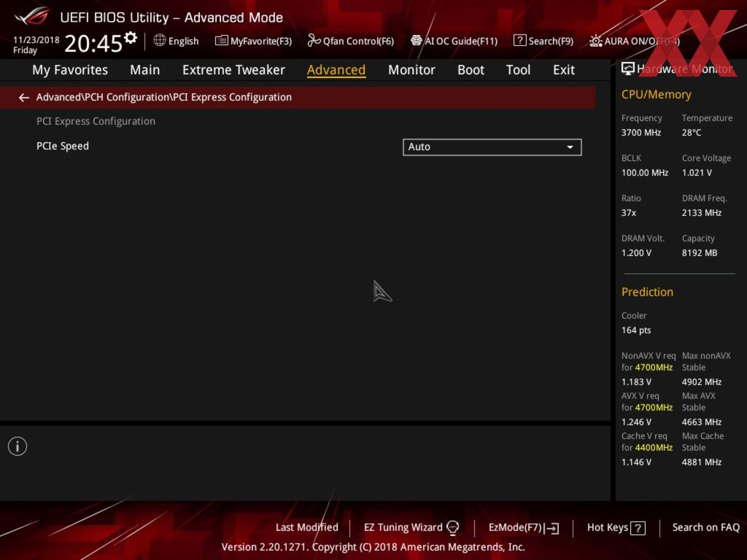Click the 2133 MHz DRAM frequency
The image size is (747, 560).
pyautogui.click(x=701, y=212)
